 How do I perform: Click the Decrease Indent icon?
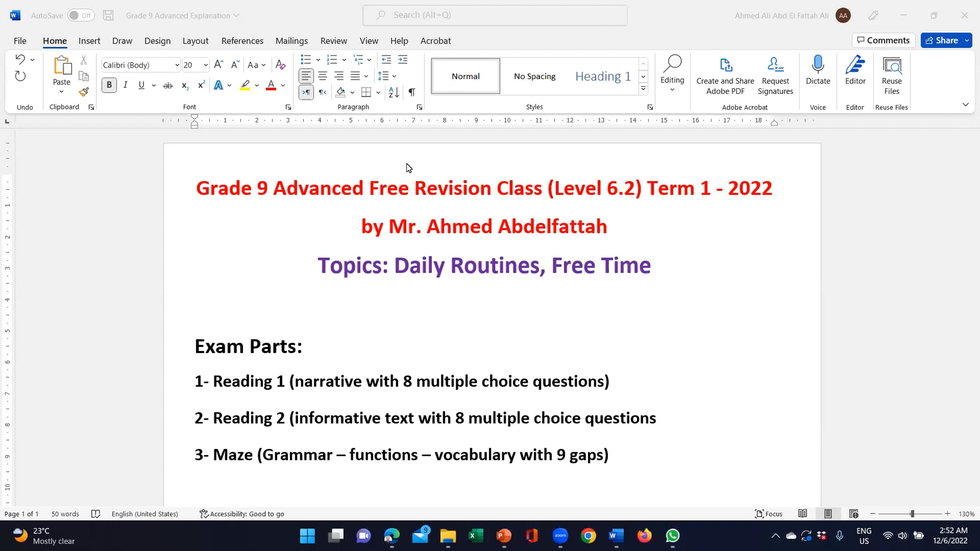click(x=386, y=60)
